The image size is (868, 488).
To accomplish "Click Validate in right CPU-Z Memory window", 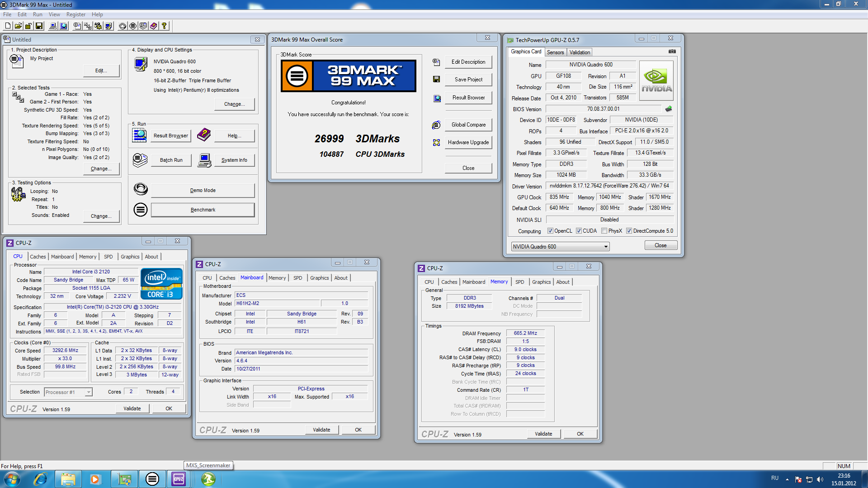I will (x=543, y=434).
